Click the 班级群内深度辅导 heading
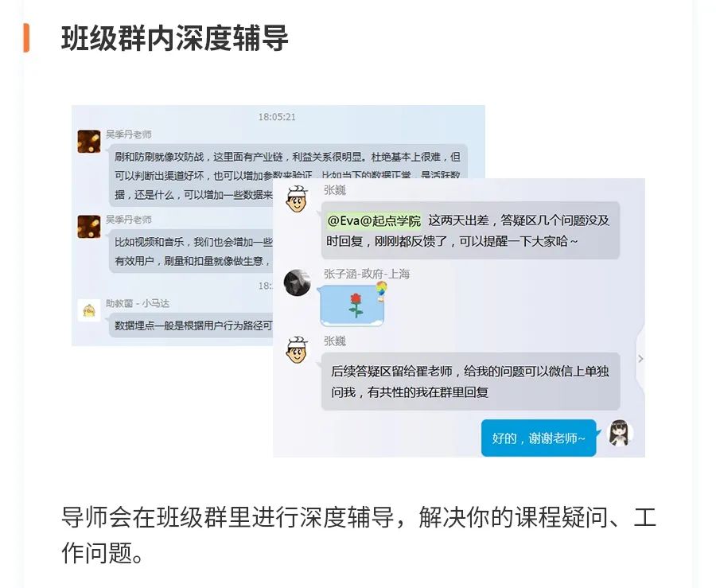The width and height of the screenshot is (716, 588). coord(175,38)
